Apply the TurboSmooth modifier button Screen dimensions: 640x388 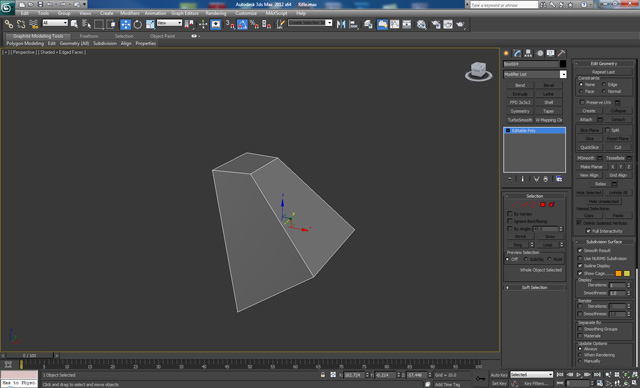pyautogui.click(x=520, y=120)
